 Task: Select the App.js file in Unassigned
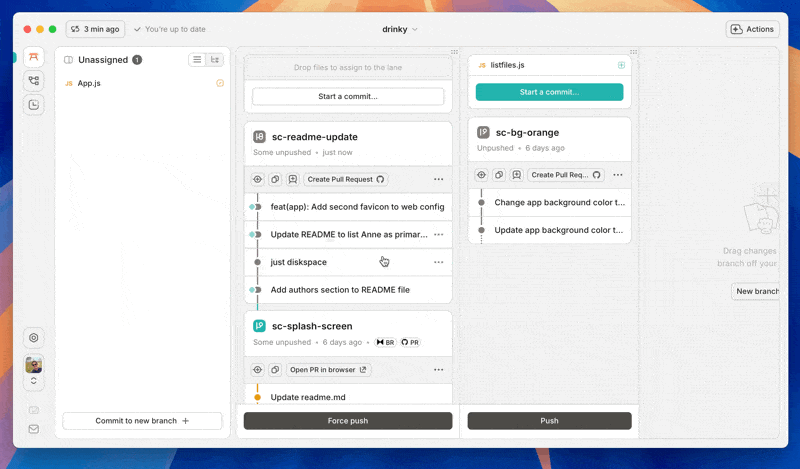89,83
